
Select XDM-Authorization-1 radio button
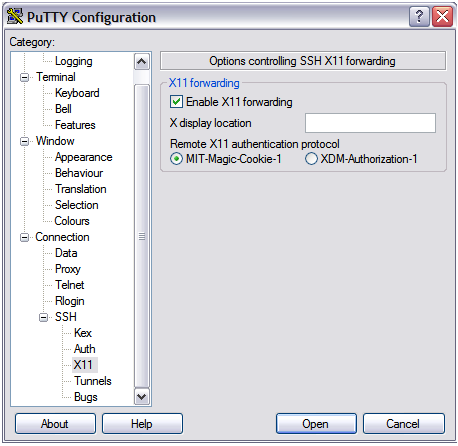311,159
